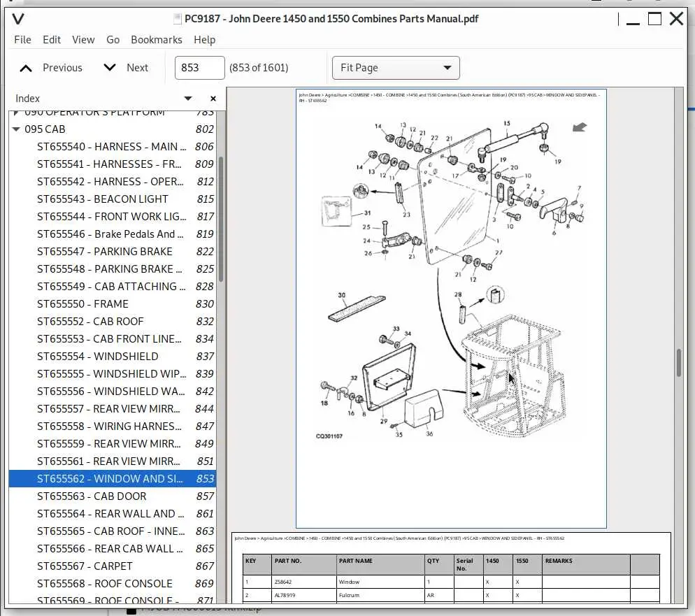
Task: Select ST655564 - REAR WALL AND entry
Action: tap(113, 514)
